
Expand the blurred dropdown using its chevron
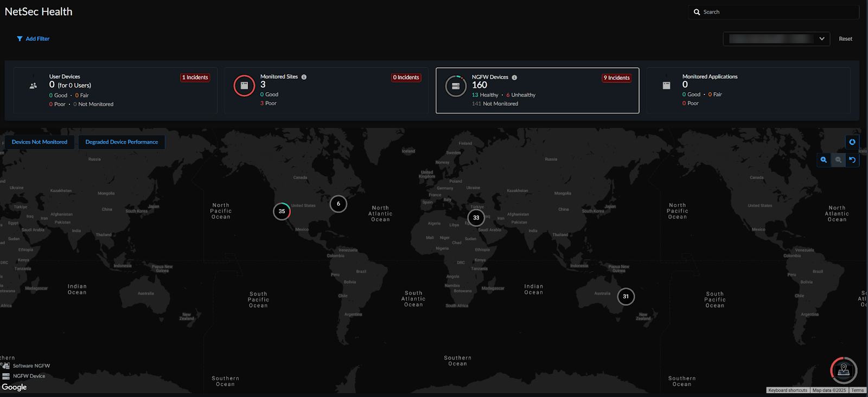(822, 39)
